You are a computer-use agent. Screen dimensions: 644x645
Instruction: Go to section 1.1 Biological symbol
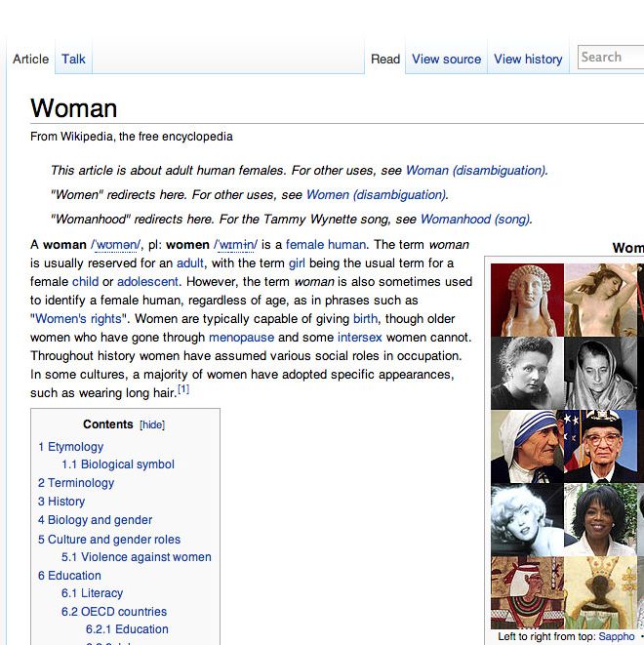coord(118,464)
